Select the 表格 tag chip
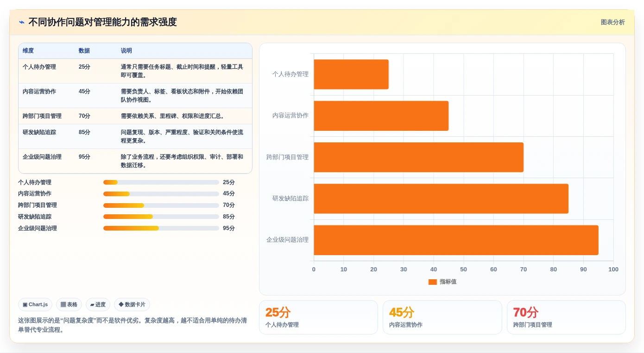 tap(69, 304)
